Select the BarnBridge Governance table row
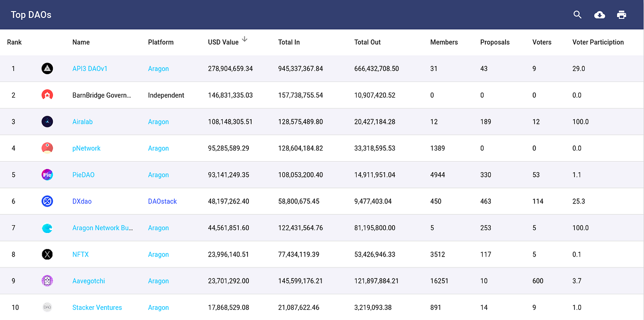 click(x=322, y=95)
